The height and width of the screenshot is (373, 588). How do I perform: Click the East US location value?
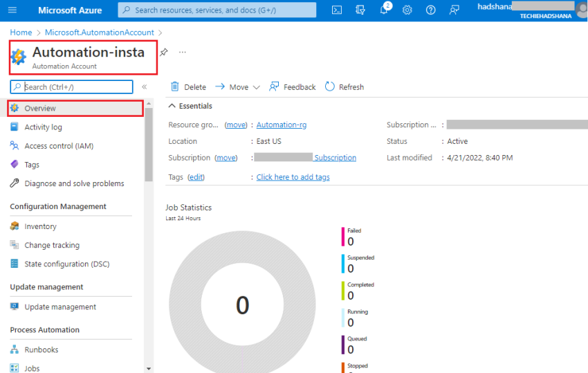pyautogui.click(x=268, y=141)
